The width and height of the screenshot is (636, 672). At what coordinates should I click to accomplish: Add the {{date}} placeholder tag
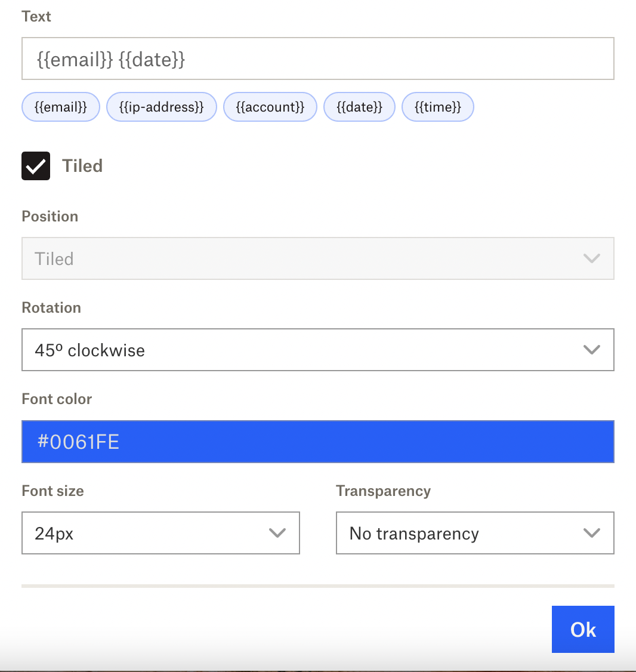360,107
